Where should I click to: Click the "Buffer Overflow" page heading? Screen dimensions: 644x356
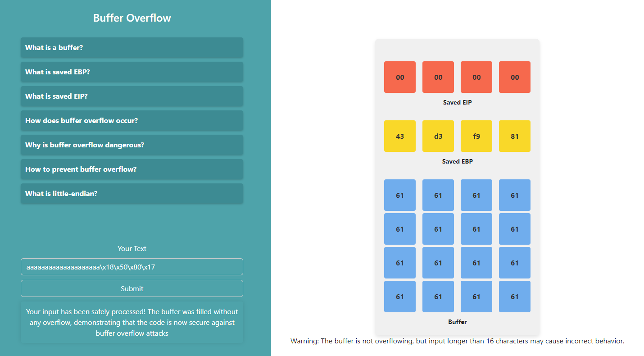pyautogui.click(x=132, y=18)
